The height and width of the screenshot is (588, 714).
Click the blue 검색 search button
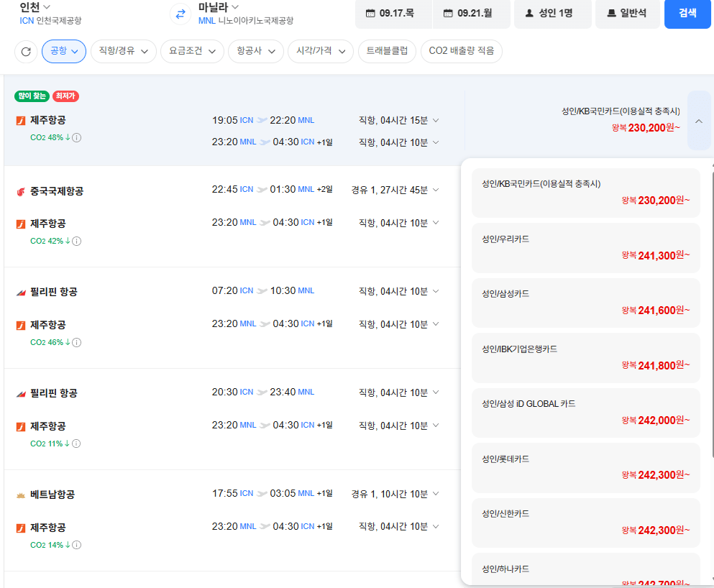[x=687, y=14]
